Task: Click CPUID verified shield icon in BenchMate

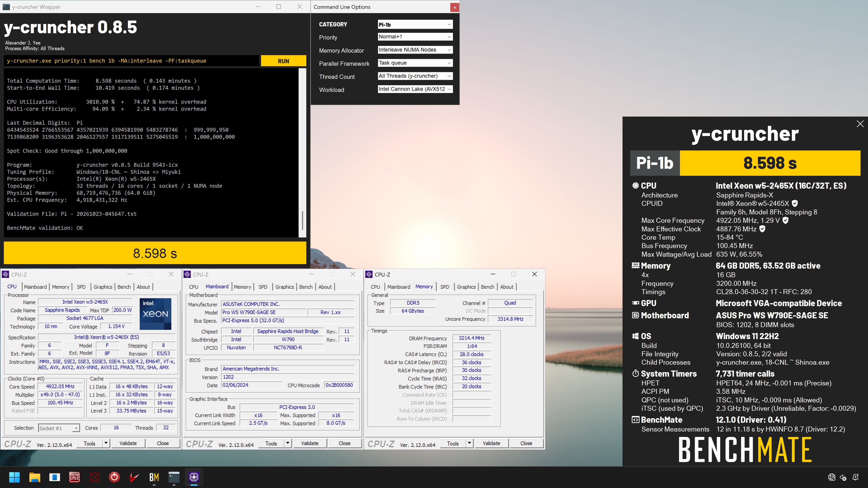Action: (x=795, y=203)
